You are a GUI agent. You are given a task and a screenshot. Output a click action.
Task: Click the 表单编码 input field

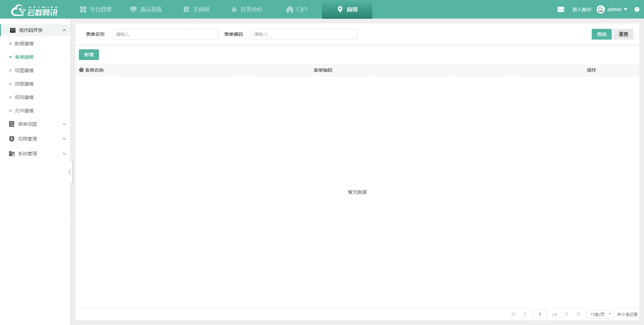pyautogui.click(x=304, y=34)
